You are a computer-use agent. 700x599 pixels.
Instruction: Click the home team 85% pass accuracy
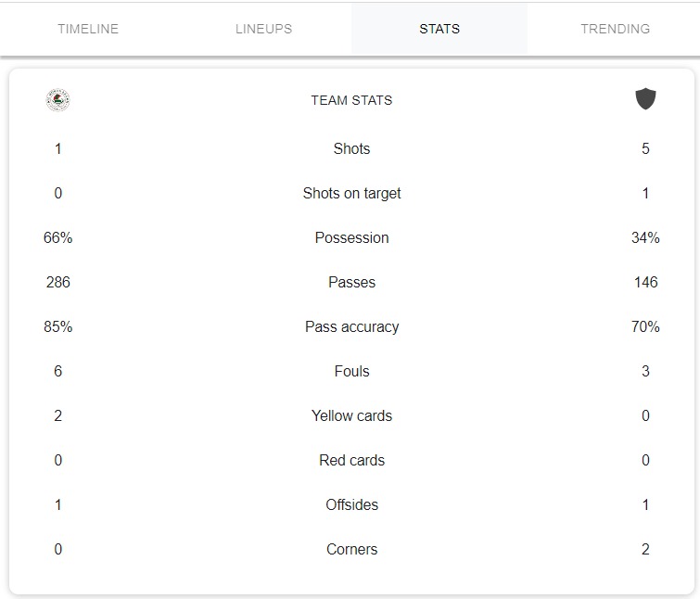[x=57, y=326]
